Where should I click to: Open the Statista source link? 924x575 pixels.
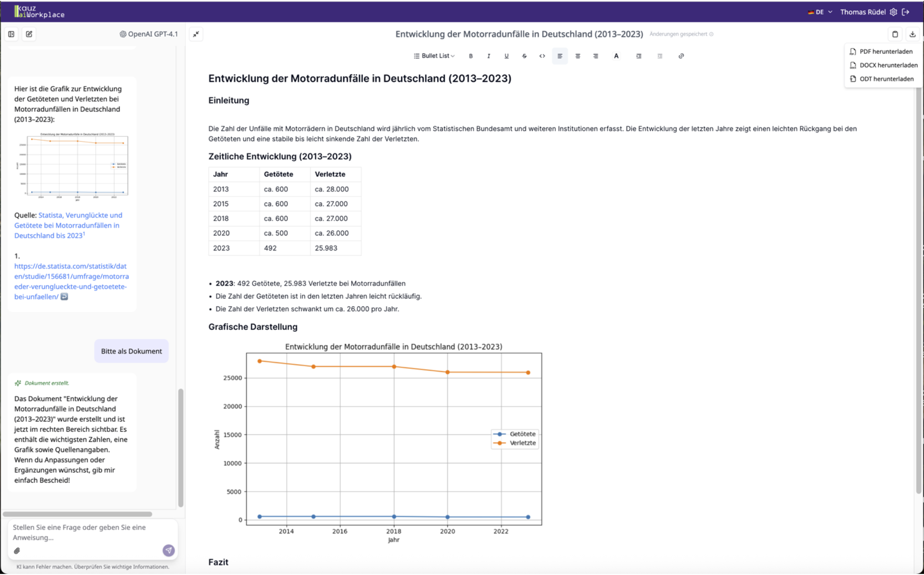pos(69,225)
